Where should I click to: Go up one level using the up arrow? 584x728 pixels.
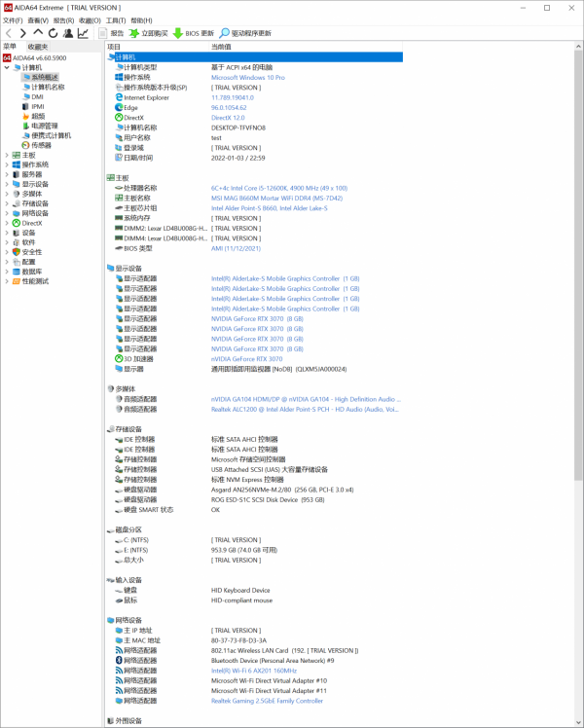[38, 32]
